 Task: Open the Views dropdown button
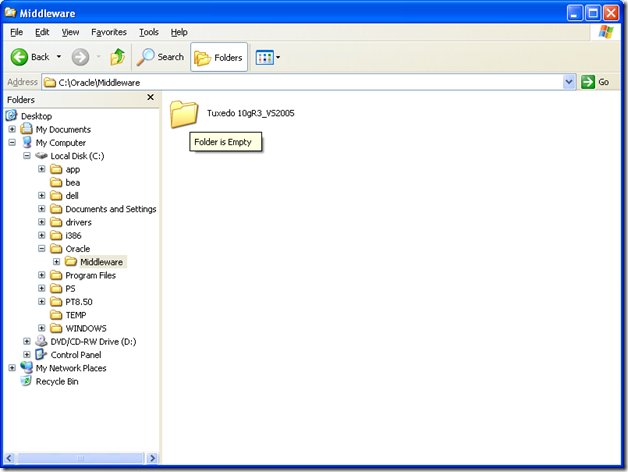pos(267,57)
